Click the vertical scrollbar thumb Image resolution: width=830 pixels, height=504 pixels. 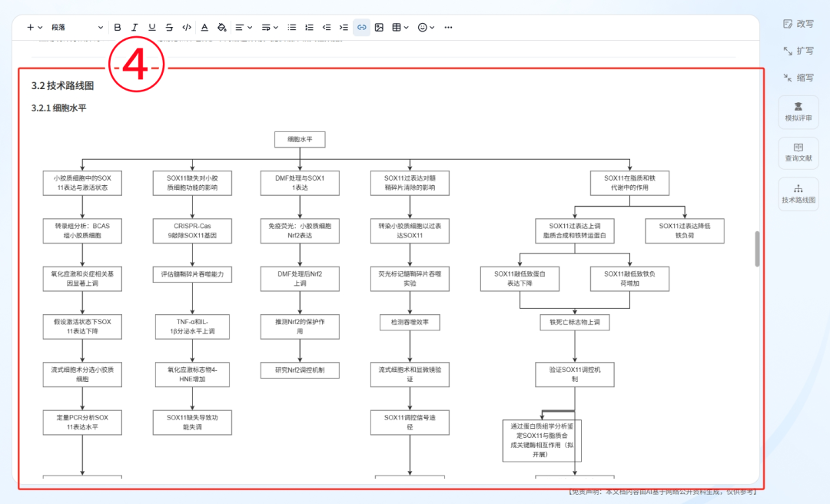pyautogui.click(x=757, y=249)
